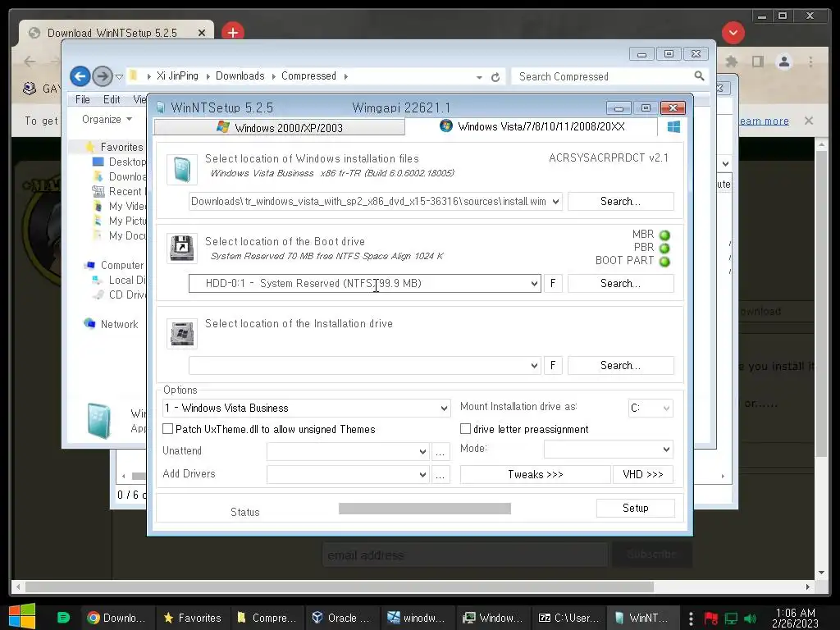Click the Chrome page vertical scrollbar
The height and width of the screenshot is (630, 840).
coord(821,304)
